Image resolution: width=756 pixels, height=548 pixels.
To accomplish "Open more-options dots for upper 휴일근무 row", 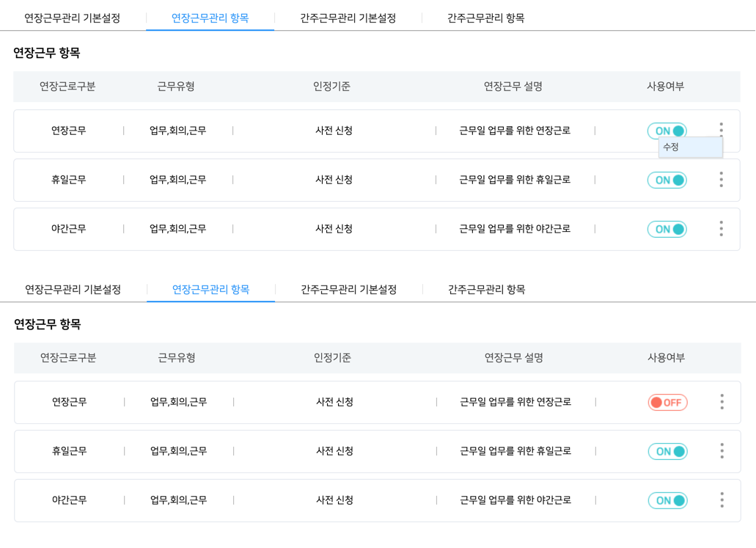I will (x=721, y=180).
